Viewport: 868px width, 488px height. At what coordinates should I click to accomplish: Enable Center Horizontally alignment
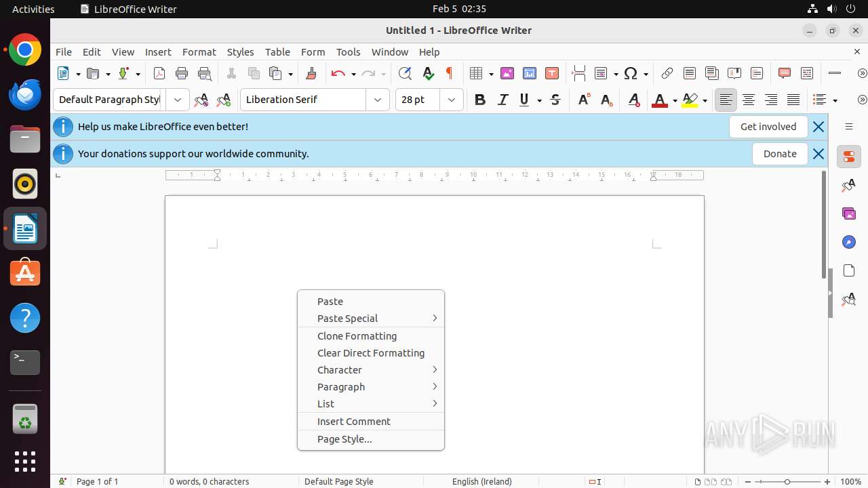749,100
